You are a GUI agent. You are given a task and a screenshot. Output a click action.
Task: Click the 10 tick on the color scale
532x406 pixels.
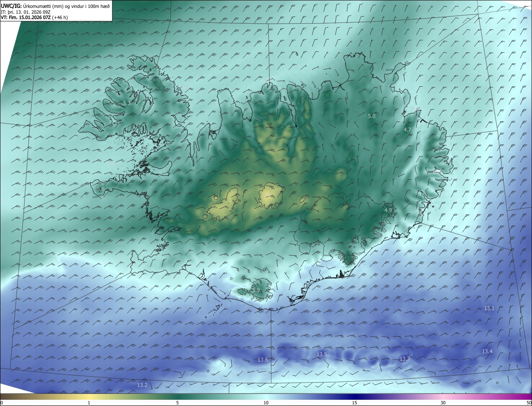[x=266, y=403]
